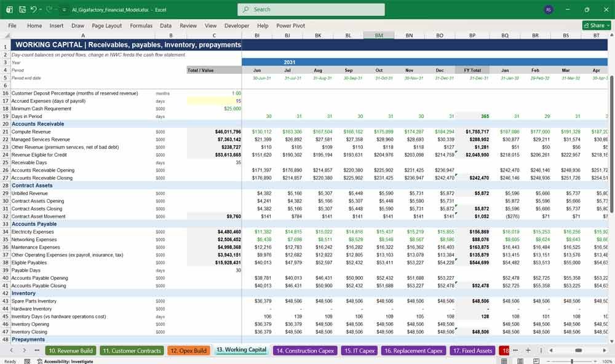Select the '$1,755,717' Compute Revenue FY total
This screenshot has height=364, width=615.
click(472, 132)
